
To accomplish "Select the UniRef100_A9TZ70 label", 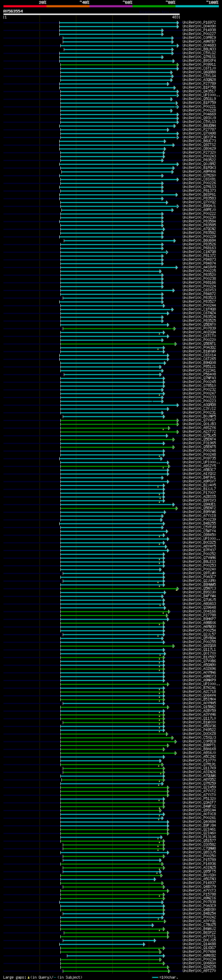I will (199, 971).
